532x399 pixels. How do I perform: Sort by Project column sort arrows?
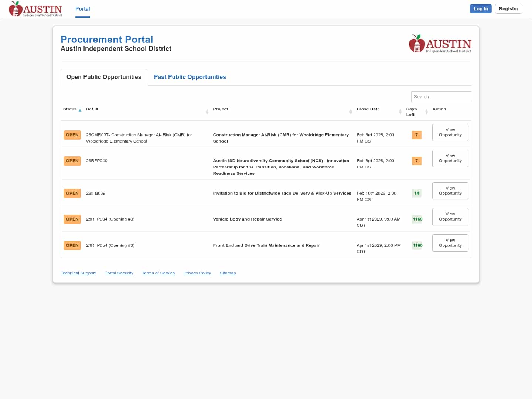[x=351, y=112]
